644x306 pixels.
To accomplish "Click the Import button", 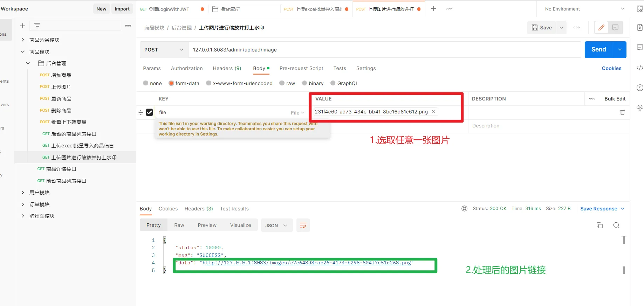I will (122, 9).
